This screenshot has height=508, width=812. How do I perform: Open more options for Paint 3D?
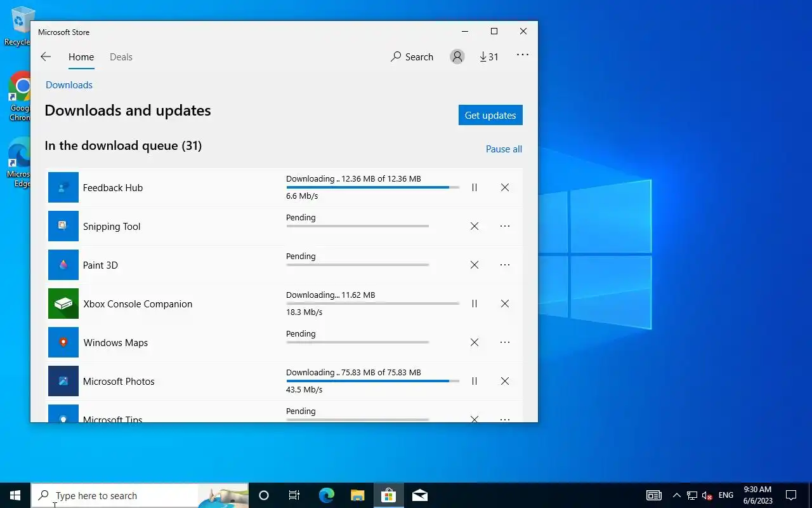(505, 265)
